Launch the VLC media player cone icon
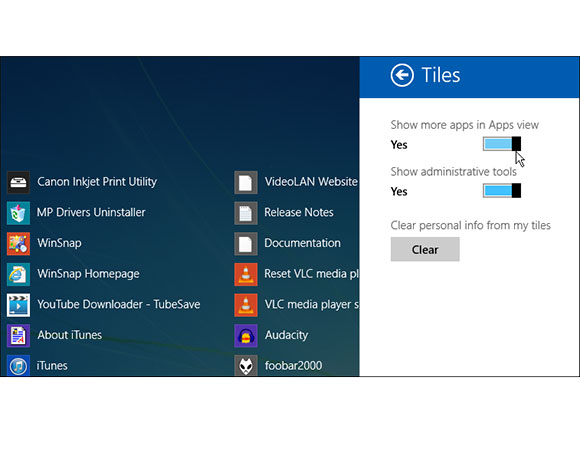The width and height of the screenshot is (580, 470). point(246,305)
